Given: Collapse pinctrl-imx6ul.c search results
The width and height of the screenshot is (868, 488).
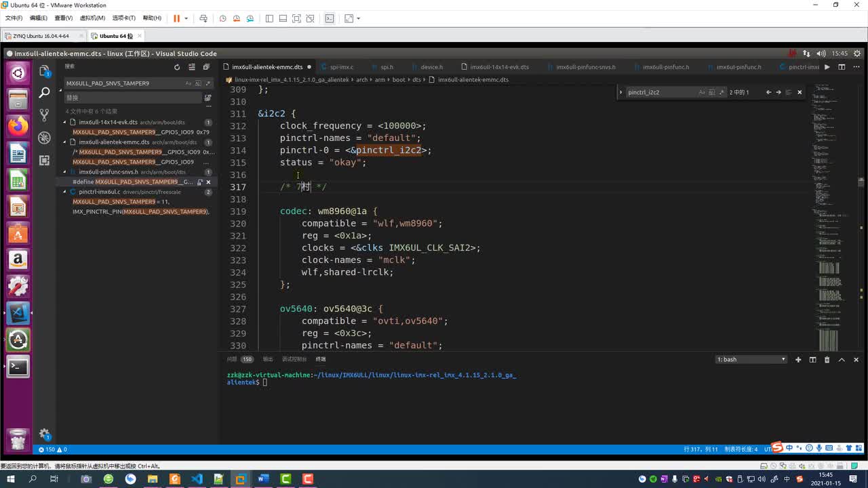Looking at the screenshot, I should click(x=65, y=192).
